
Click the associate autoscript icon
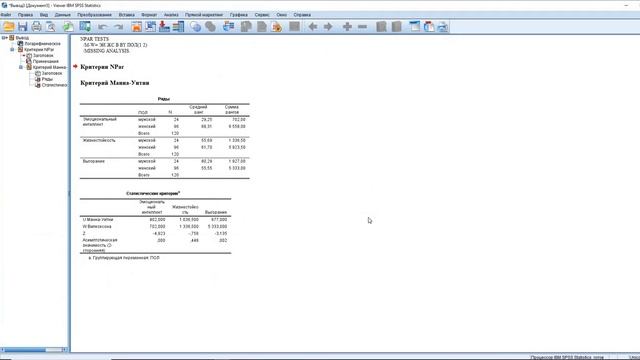246,27
